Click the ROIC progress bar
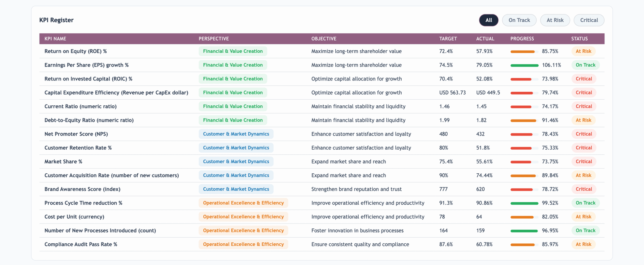 click(524, 79)
